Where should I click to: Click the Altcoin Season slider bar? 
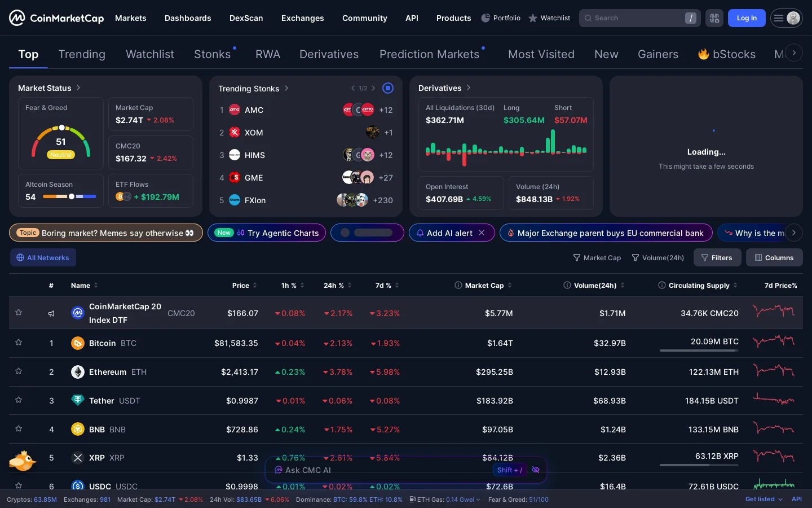(69, 197)
